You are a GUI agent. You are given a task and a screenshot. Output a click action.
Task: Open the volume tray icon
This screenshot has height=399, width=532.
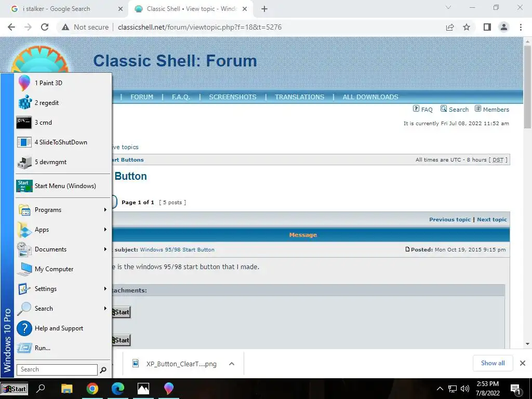coord(465,389)
